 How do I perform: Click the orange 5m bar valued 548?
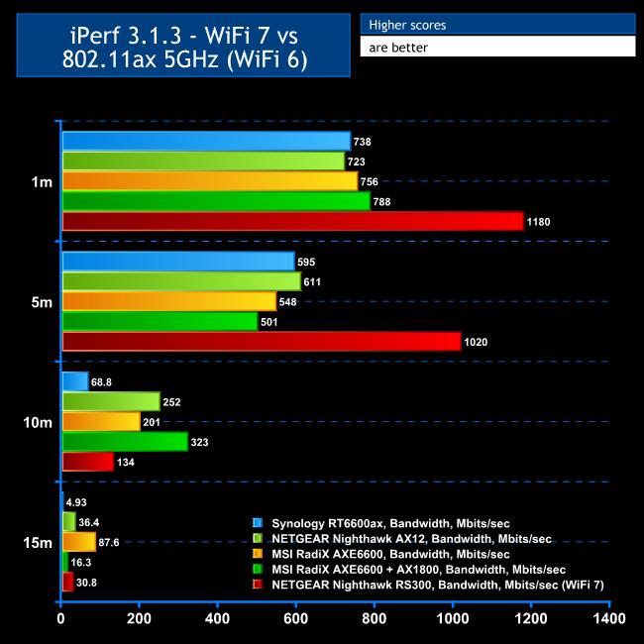pyautogui.click(x=169, y=301)
